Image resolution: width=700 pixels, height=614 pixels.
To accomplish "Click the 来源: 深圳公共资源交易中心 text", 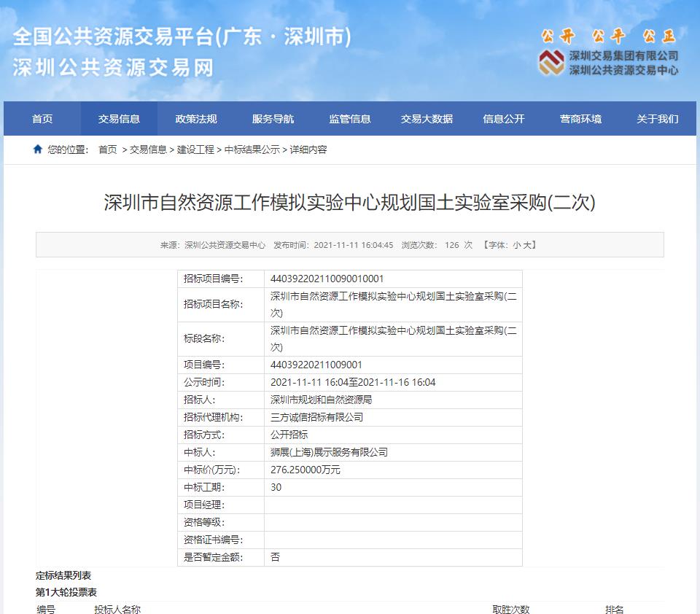I will pos(213,245).
